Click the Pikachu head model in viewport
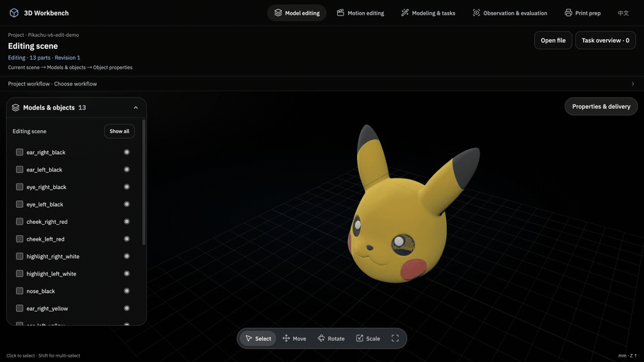 (396, 230)
